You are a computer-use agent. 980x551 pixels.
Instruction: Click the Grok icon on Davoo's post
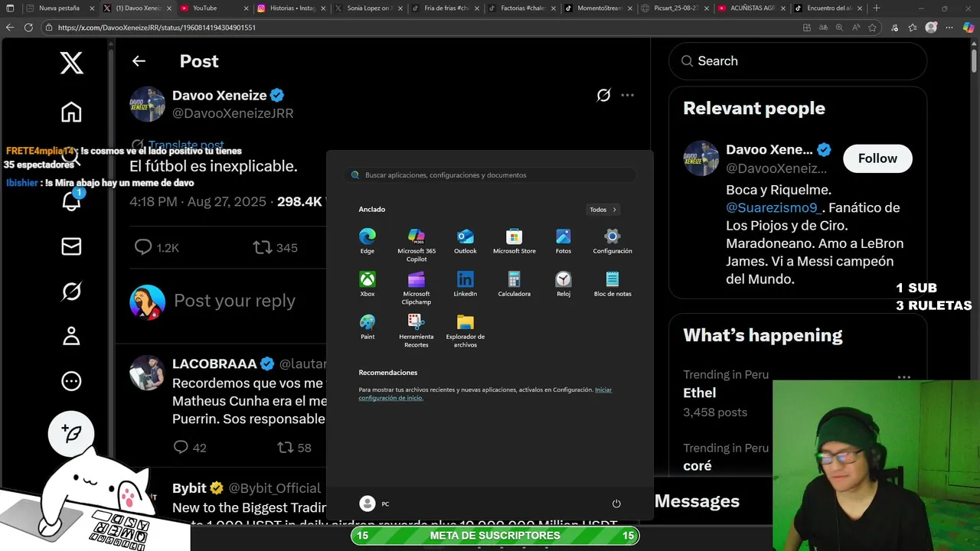coord(603,96)
